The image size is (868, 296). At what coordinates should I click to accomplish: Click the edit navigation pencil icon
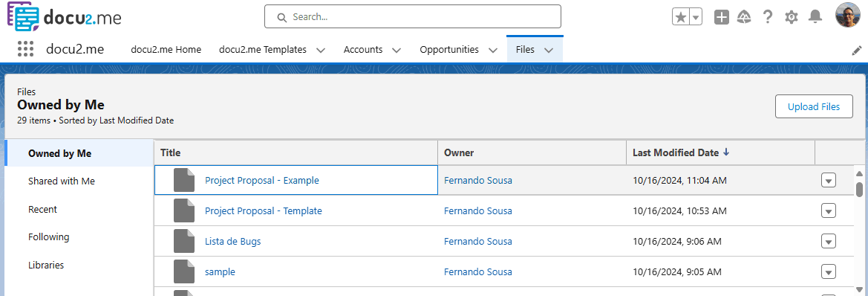pos(856,51)
